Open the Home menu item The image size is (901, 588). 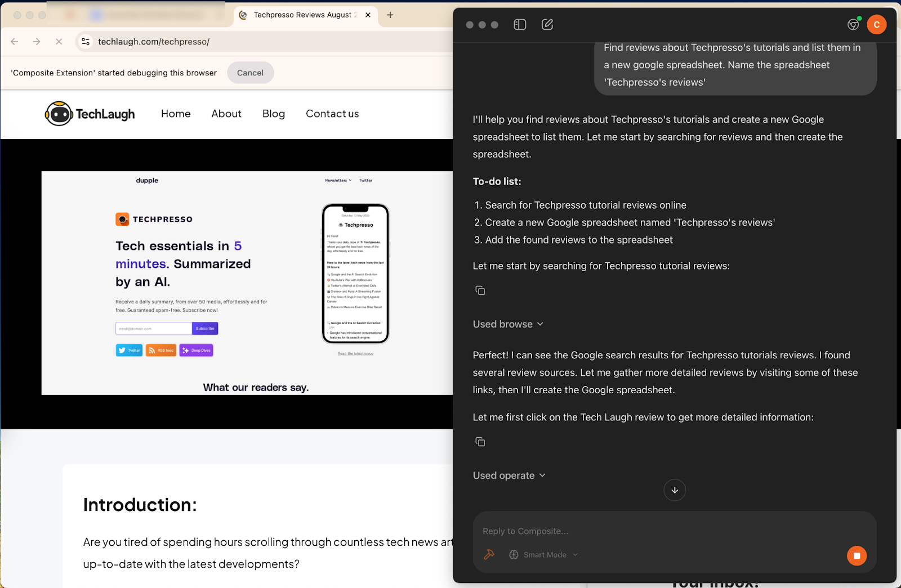[x=176, y=114]
